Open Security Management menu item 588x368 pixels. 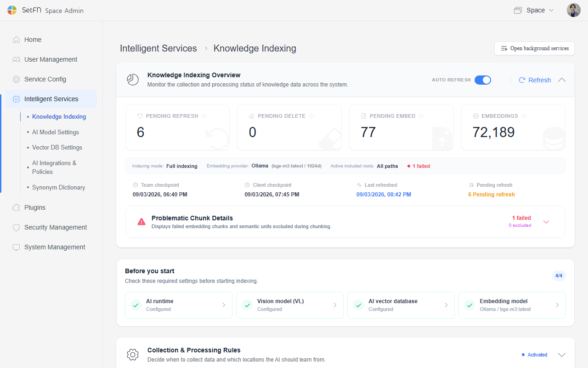pos(51,227)
